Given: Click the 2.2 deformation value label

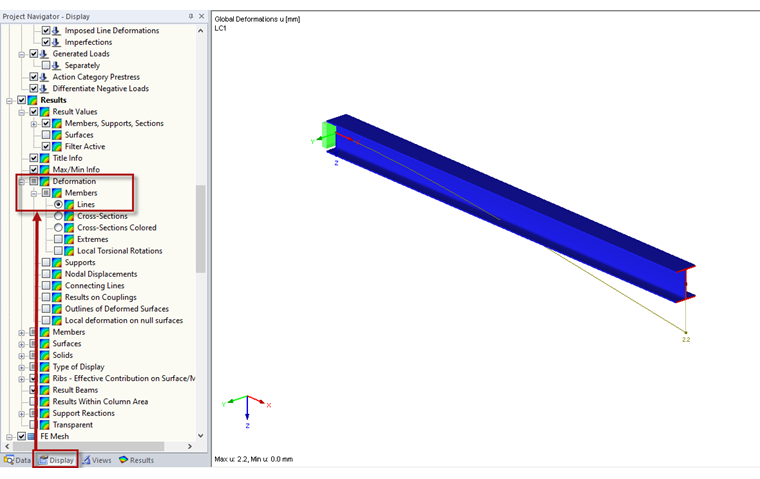Looking at the screenshot, I should (x=686, y=339).
